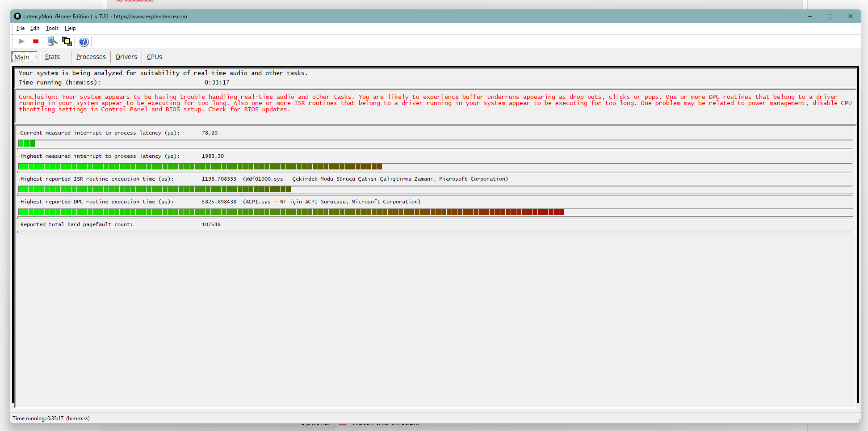Open the Help menu
The height and width of the screenshot is (431, 868).
click(70, 28)
